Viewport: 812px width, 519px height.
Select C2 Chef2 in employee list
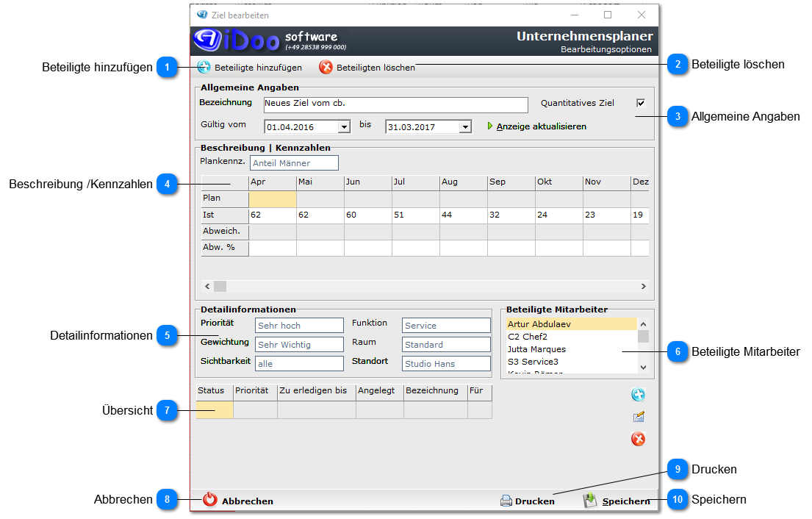point(571,337)
